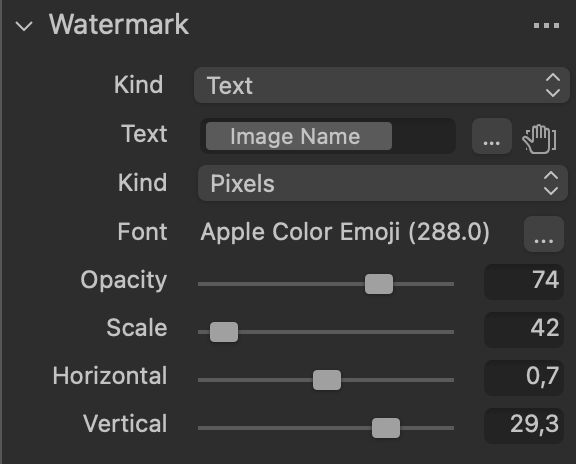Select the Image Name token
The image size is (576, 464).
coord(299,136)
